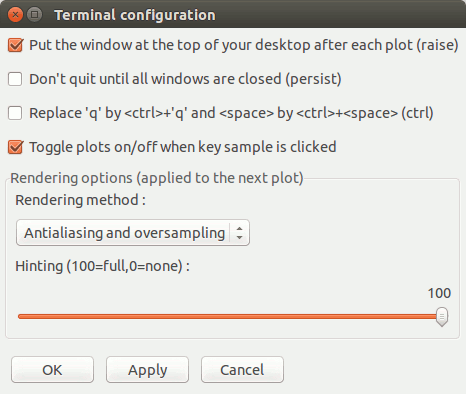Screen dimensions: 466x394
Task: Disable toggle plots on key sample click
Action: click(15, 147)
